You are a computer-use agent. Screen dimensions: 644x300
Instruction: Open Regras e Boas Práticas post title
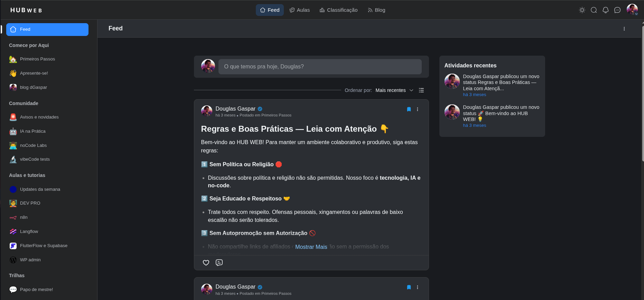(295, 129)
